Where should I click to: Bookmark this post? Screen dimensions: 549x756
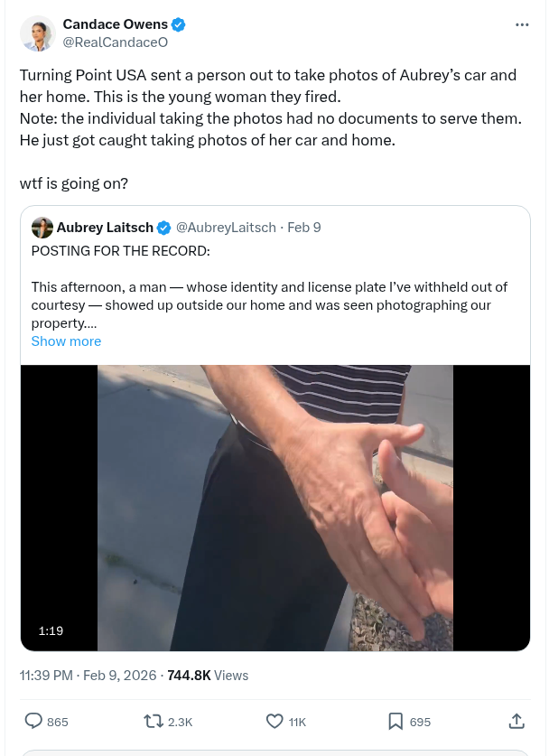(395, 721)
